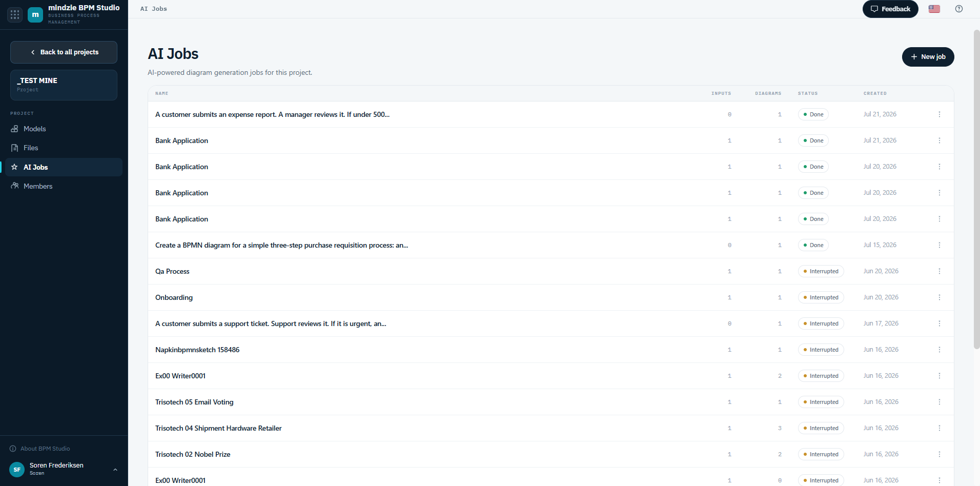Create a job with New job button

(928, 57)
